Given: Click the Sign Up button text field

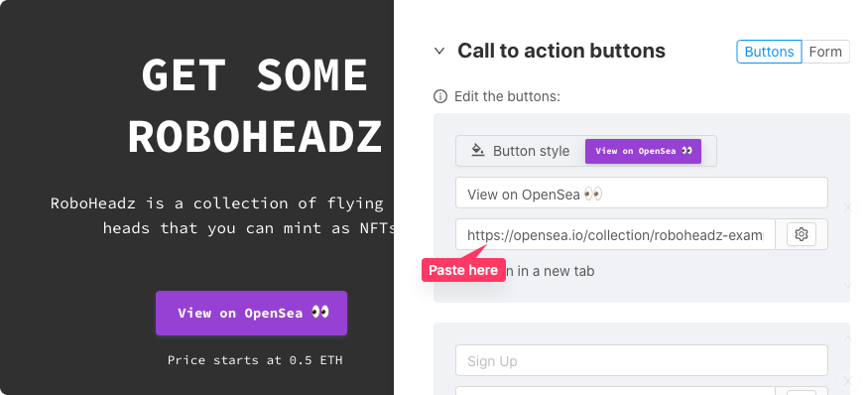Looking at the screenshot, I should pos(642,360).
